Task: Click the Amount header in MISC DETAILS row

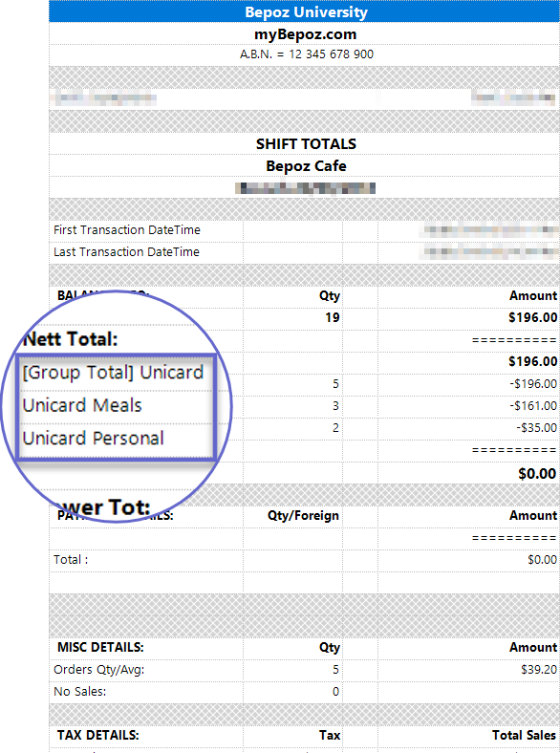Action: (x=533, y=648)
